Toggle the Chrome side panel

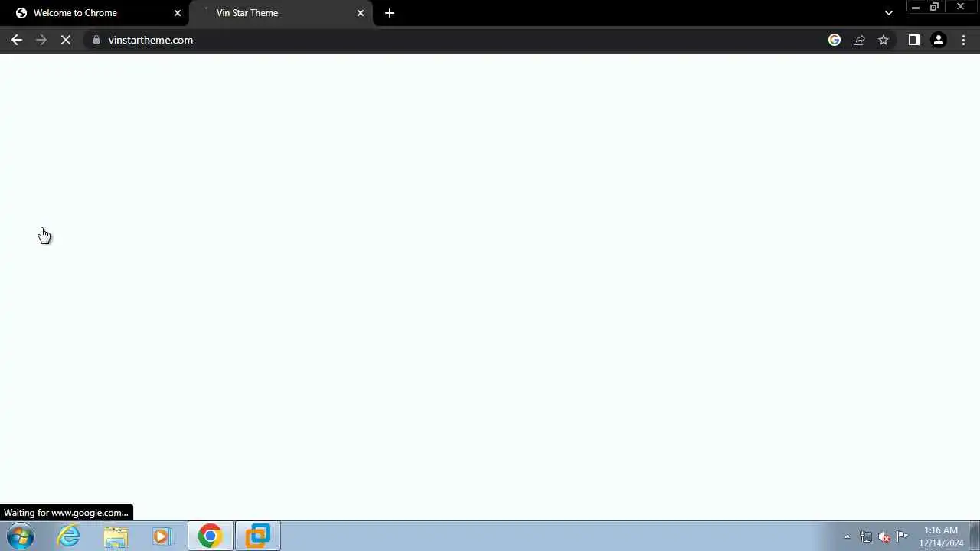(x=913, y=40)
